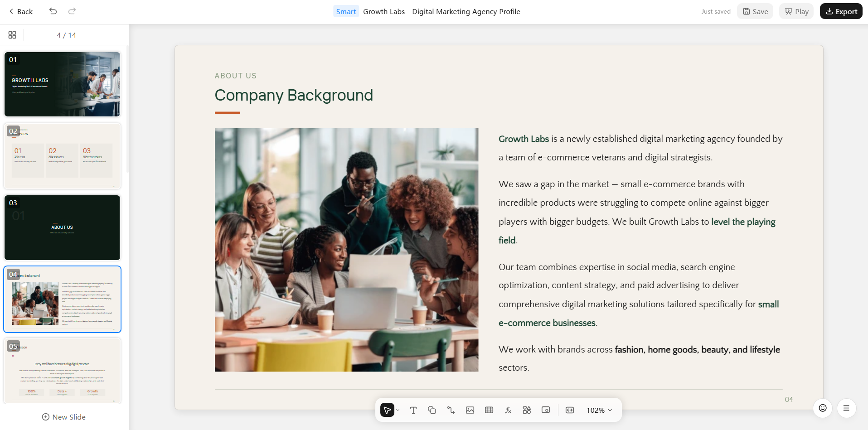Screen dimensions: 868x430
Task: Open the embed media tool
Action: [546, 410]
